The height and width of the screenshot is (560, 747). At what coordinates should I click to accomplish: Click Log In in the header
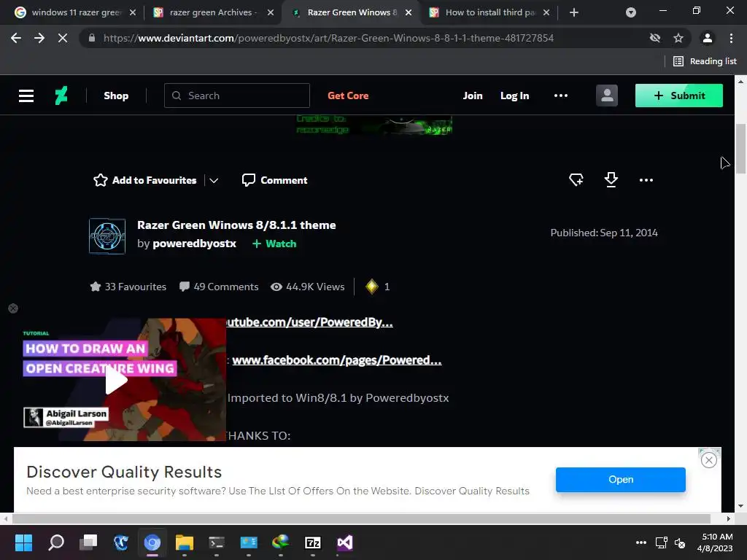click(514, 96)
